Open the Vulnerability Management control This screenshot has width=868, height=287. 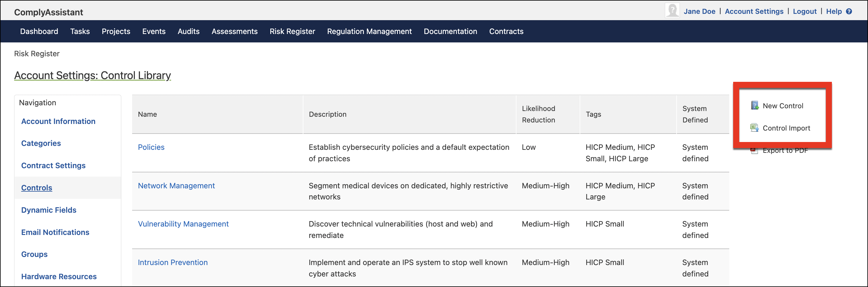183,224
